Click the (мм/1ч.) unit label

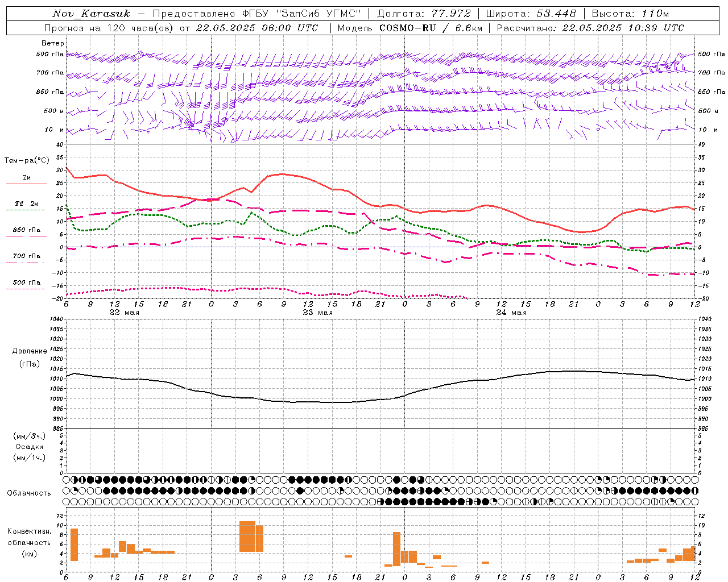29,458
